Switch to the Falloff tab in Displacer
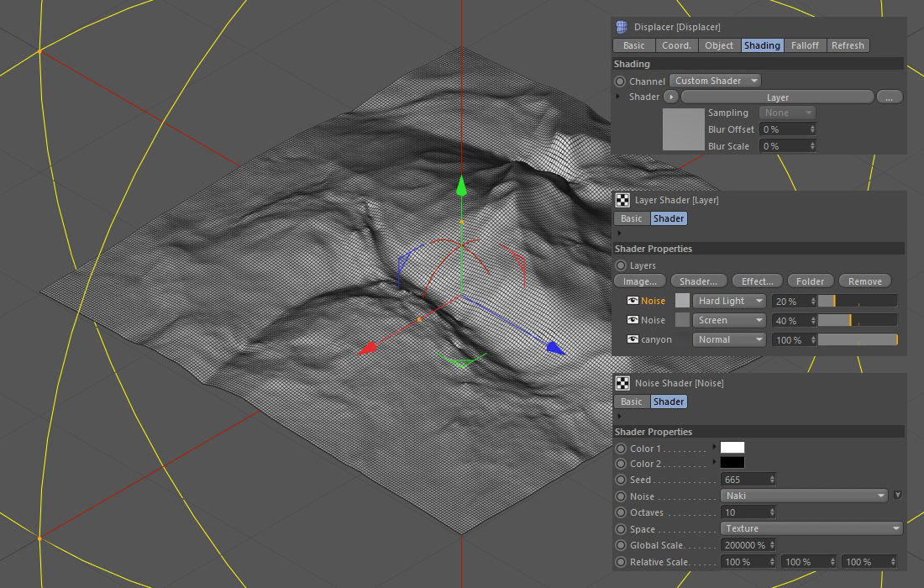 click(x=805, y=45)
